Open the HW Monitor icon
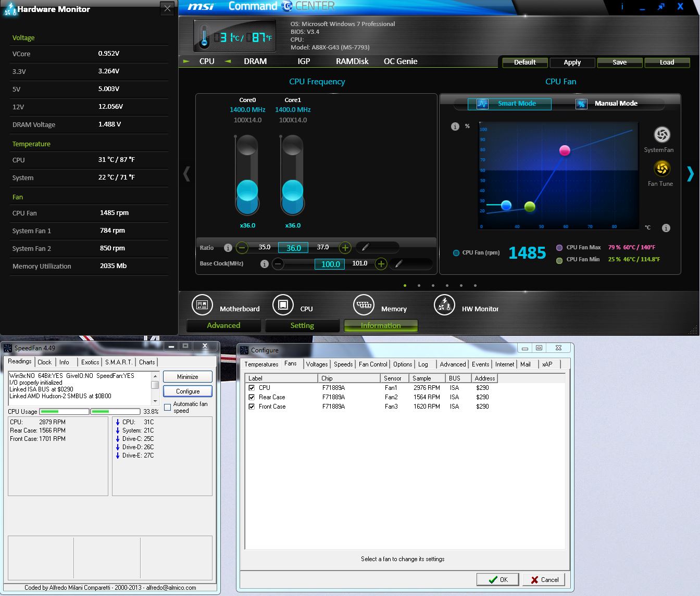Screen dimensions: 700x596 [x=444, y=305]
